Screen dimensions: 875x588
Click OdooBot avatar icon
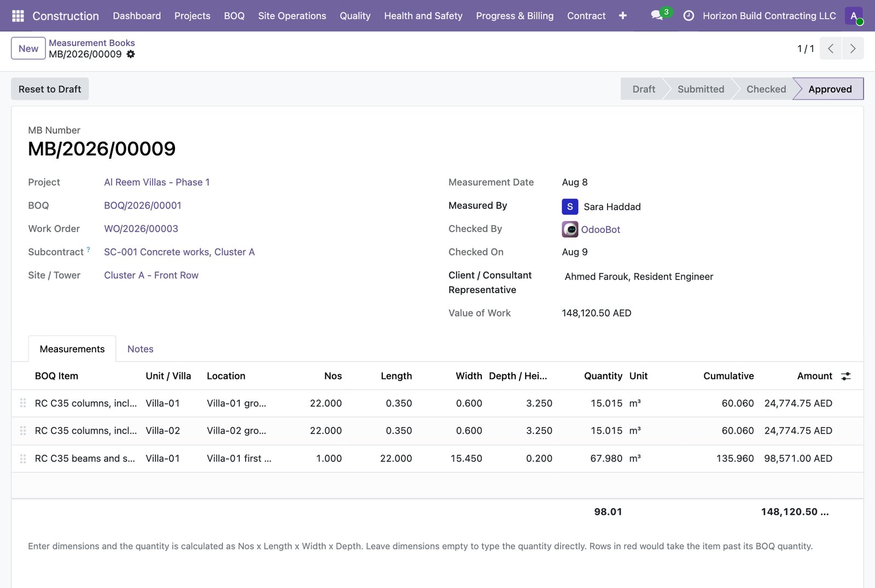click(x=570, y=230)
